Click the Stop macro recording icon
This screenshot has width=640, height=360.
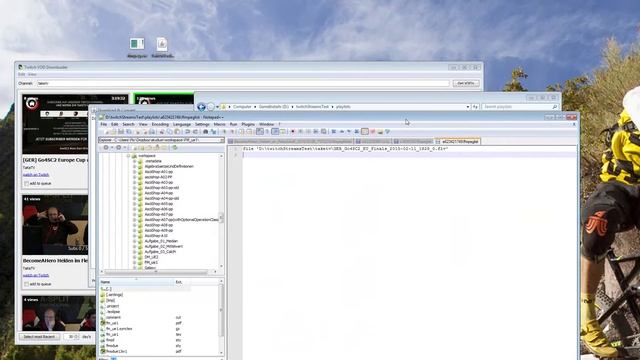pyautogui.click(x=300, y=131)
